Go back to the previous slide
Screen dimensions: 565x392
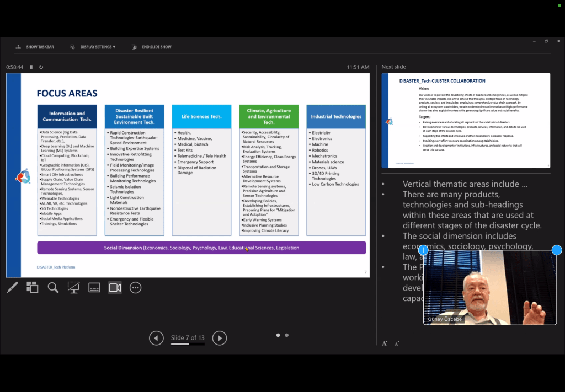(156, 338)
